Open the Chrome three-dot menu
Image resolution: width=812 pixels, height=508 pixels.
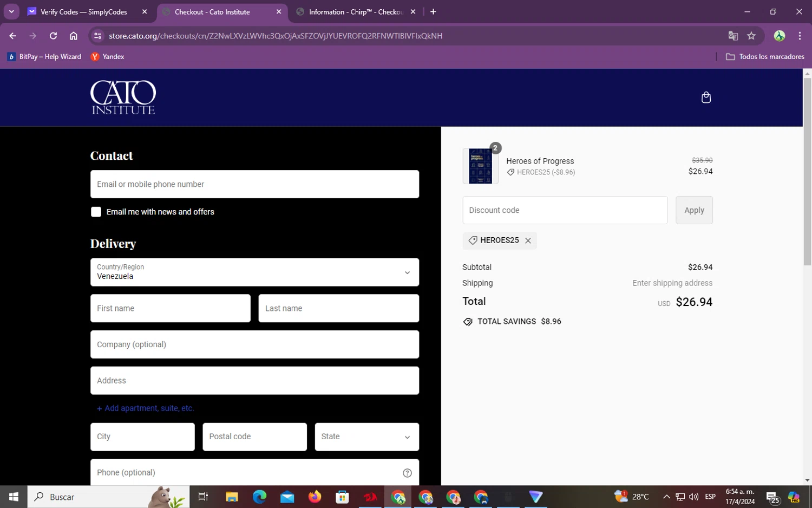pyautogui.click(x=800, y=36)
